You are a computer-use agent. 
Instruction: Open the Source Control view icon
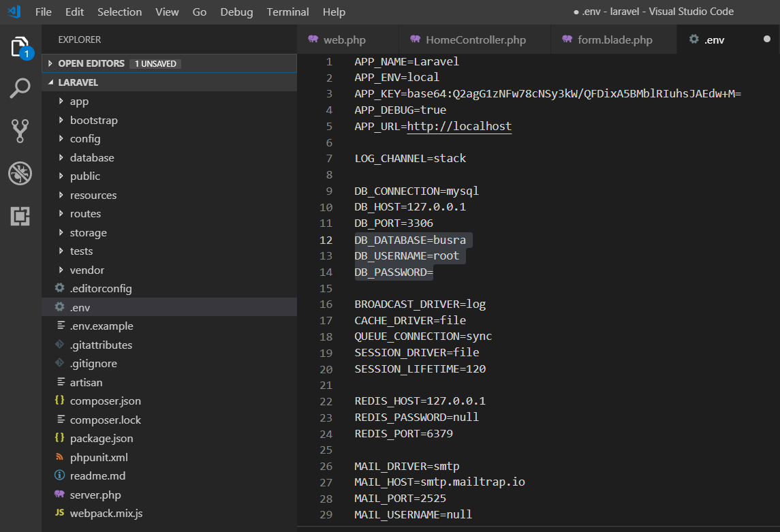[20, 131]
